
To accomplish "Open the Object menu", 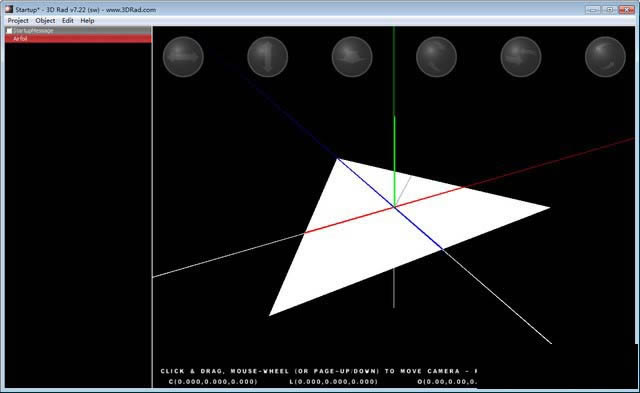I will (45, 20).
